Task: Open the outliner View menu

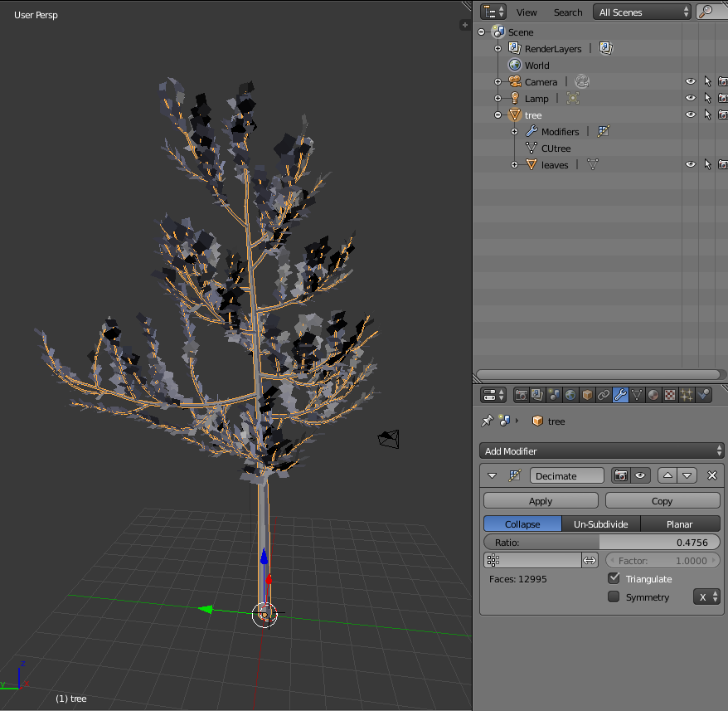Action: coord(527,12)
